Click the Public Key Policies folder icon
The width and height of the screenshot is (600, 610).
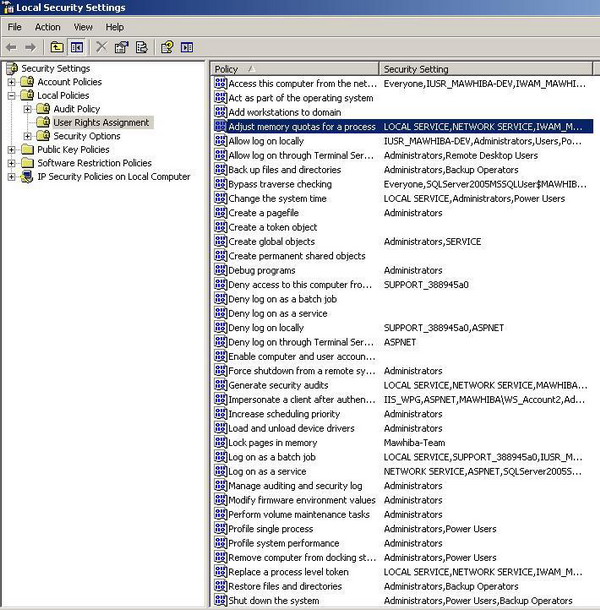pos(27,149)
